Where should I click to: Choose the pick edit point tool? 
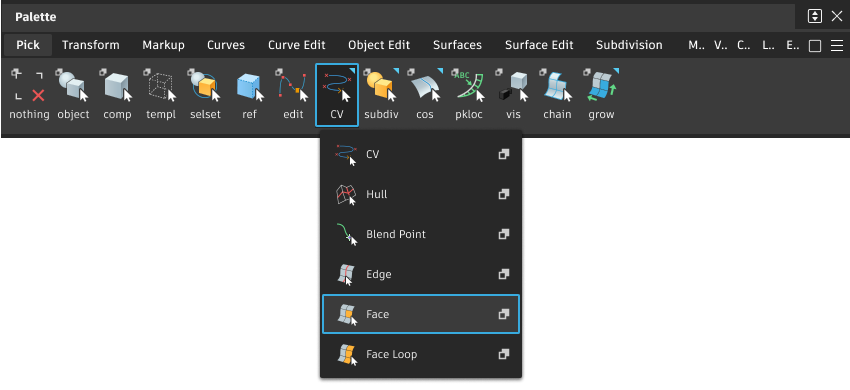[x=293, y=93]
